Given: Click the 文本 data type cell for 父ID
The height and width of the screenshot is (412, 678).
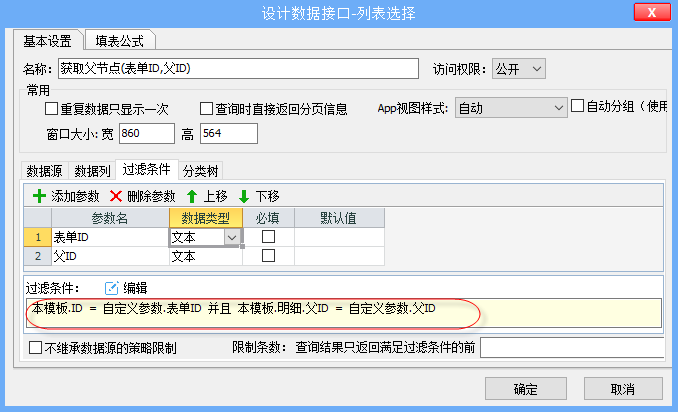Looking at the screenshot, I should 206,256.
